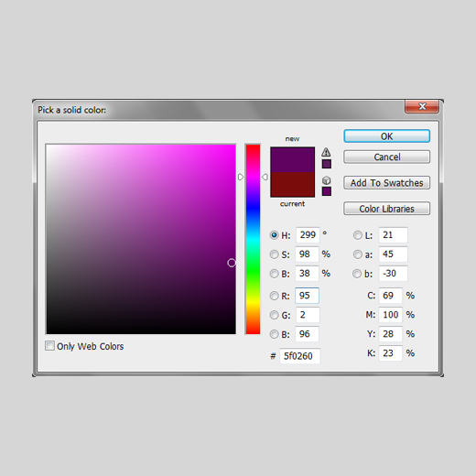The width and height of the screenshot is (476, 476).
Task: Click the G field showing 2
Action: 308,315
